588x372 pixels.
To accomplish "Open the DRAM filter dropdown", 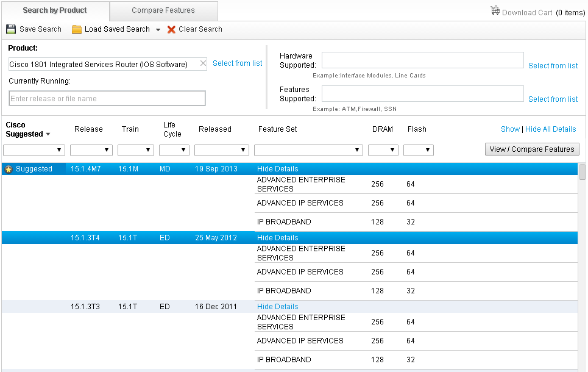I will (383, 150).
